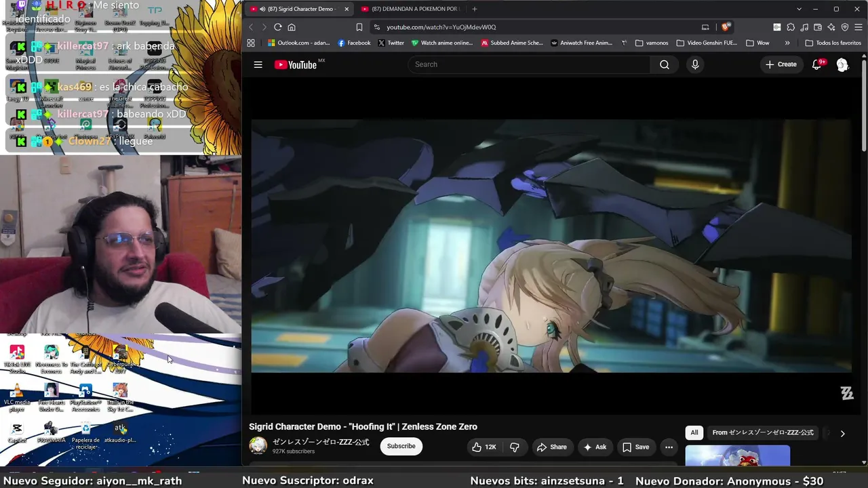Focus the YouTube search box
Image resolution: width=868 pixels, height=488 pixels.
[x=529, y=64]
